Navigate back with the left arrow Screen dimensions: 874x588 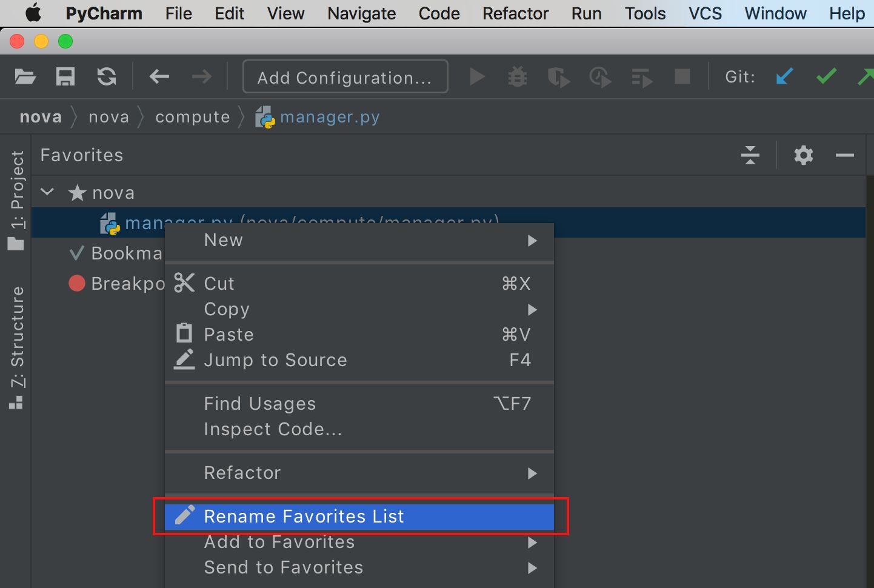click(159, 77)
